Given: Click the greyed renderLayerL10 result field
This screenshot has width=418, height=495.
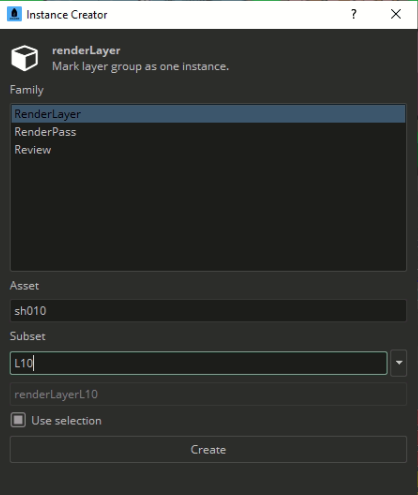Looking at the screenshot, I should click(208, 394).
